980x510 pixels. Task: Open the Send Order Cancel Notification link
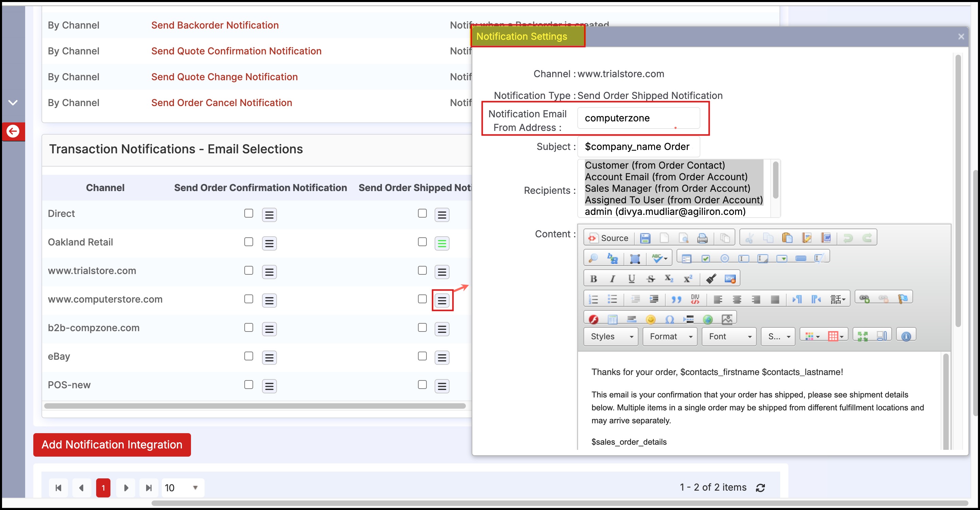click(222, 103)
